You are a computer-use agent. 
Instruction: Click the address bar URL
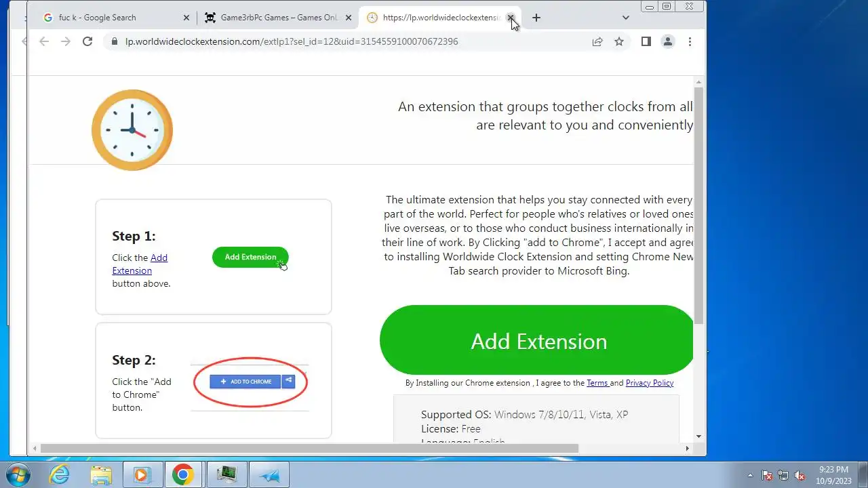pyautogui.click(x=292, y=41)
